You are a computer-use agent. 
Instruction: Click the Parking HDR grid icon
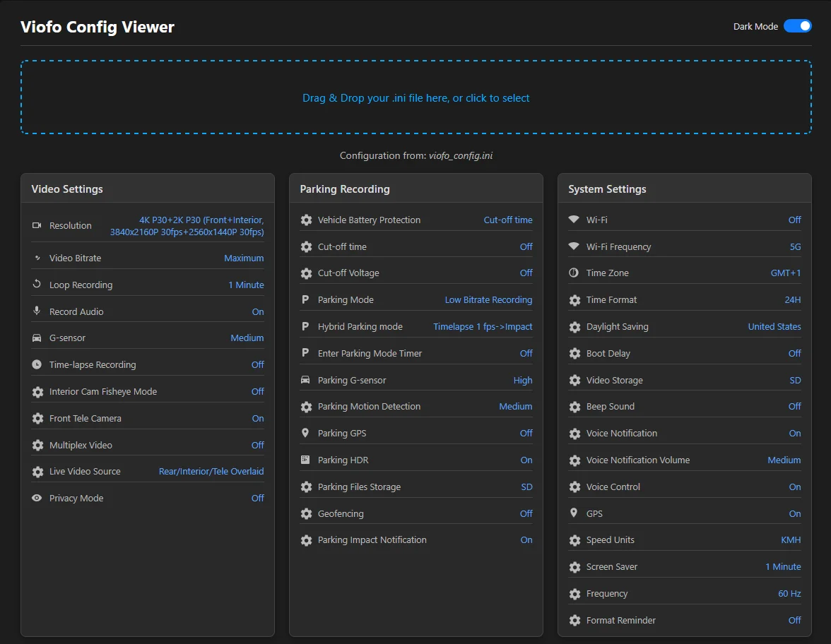[x=305, y=460]
